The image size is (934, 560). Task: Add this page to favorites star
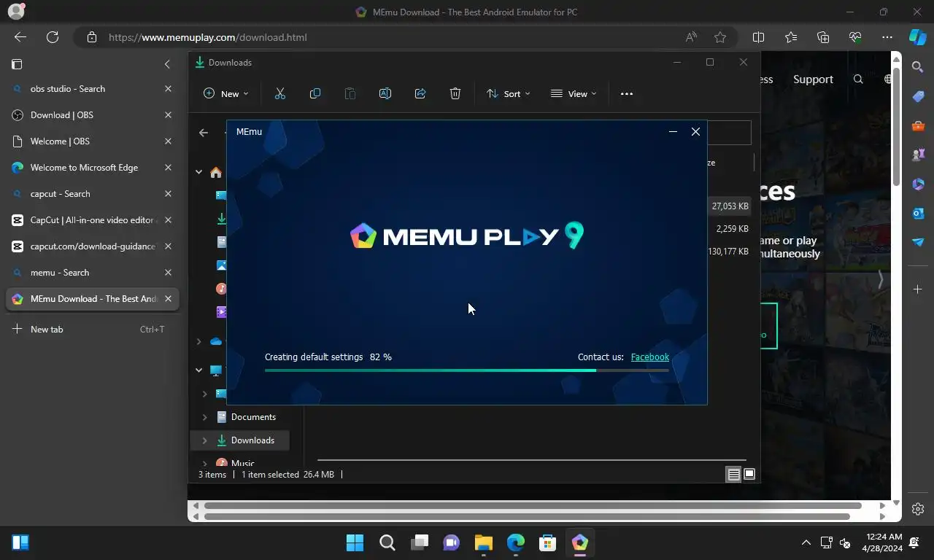coord(720,37)
